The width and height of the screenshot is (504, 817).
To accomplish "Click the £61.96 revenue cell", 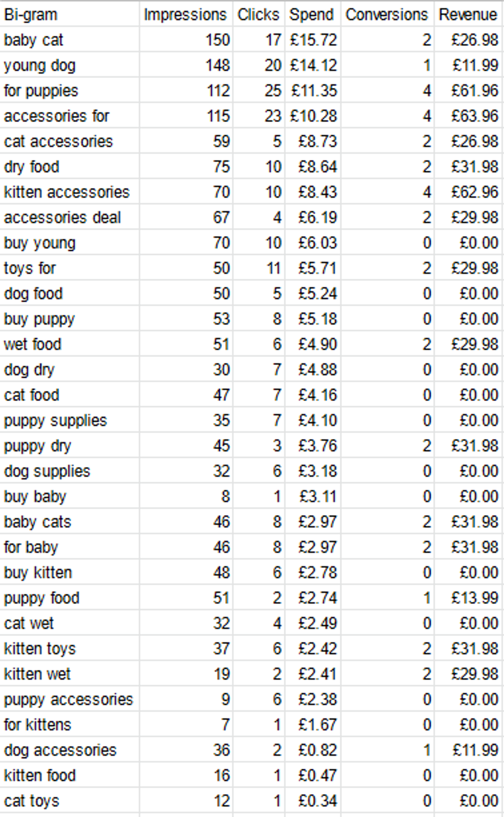I will point(468,90).
